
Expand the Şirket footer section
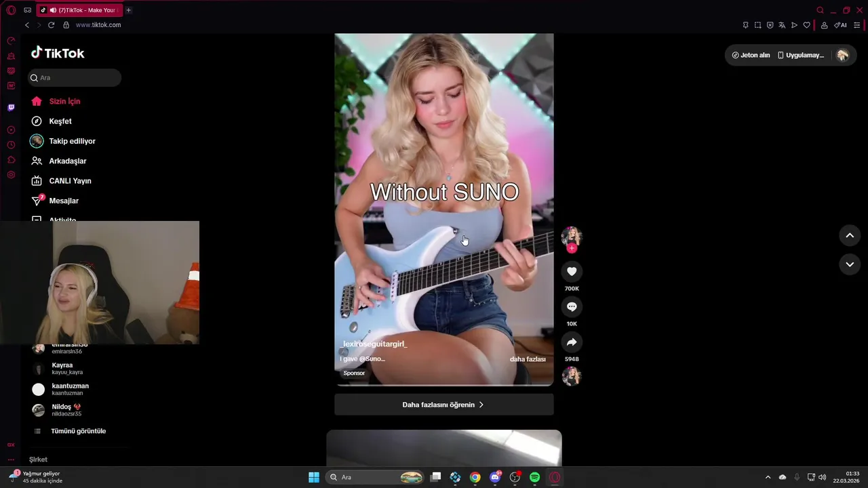[x=38, y=460]
